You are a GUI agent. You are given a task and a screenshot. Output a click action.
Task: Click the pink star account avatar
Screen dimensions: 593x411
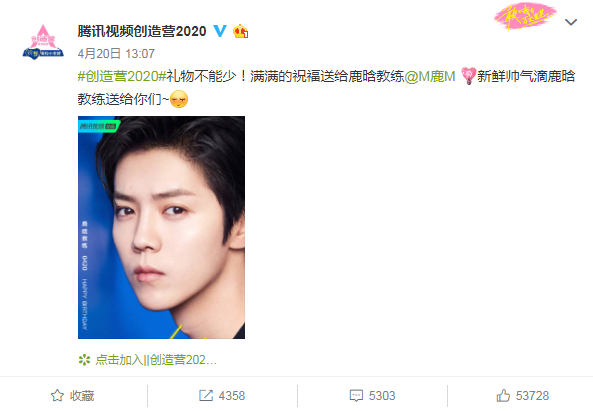pos(43,42)
